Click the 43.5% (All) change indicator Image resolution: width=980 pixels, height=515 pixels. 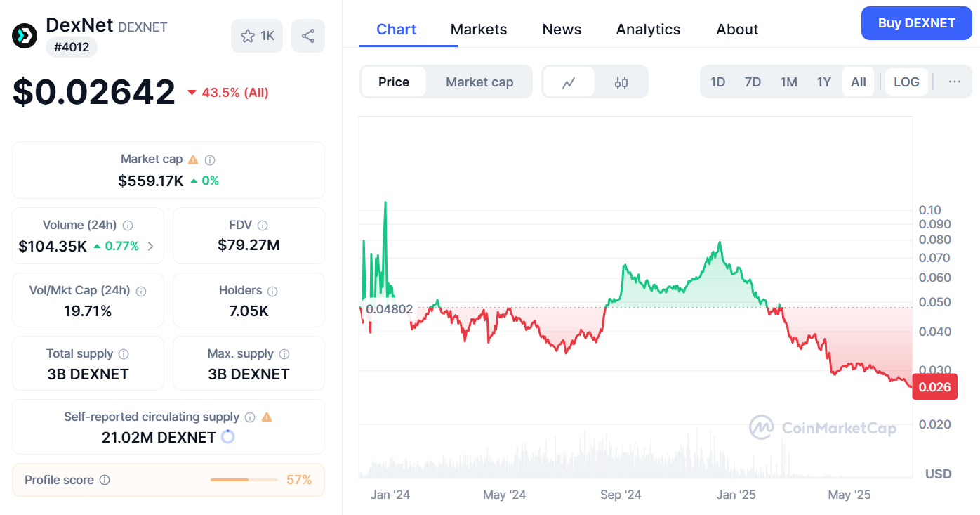[228, 93]
